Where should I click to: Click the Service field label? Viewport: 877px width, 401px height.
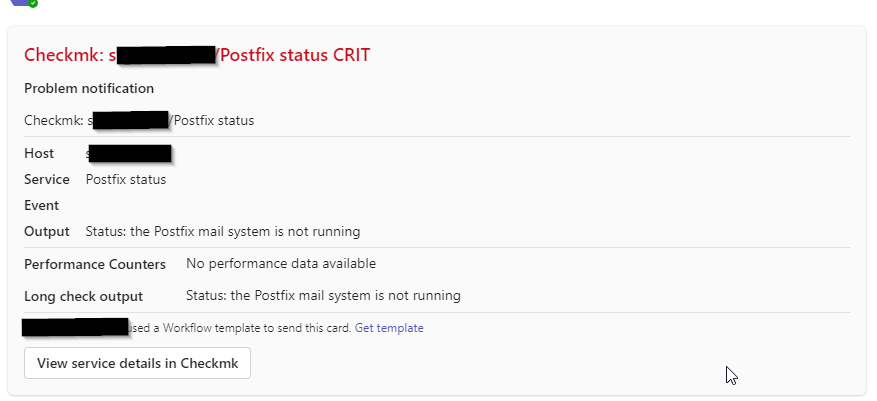pyautogui.click(x=47, y=180)
